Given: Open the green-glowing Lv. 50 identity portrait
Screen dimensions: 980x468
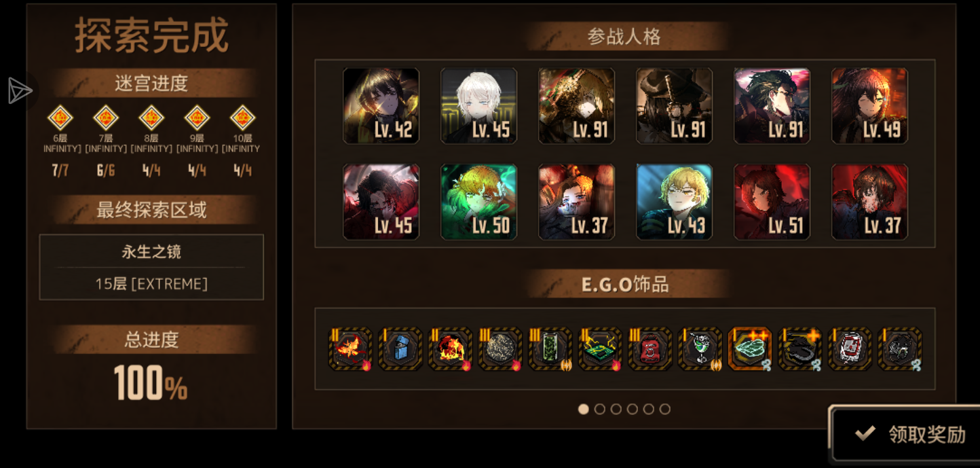Looking at the screenshot, I should (x=479, y=202).
